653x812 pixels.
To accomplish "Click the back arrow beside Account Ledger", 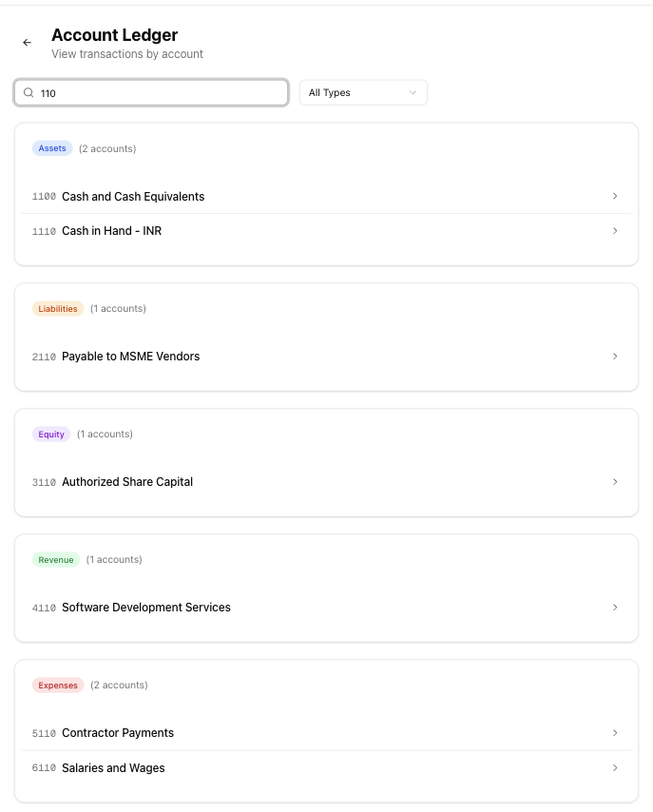I will pos(27,43).
